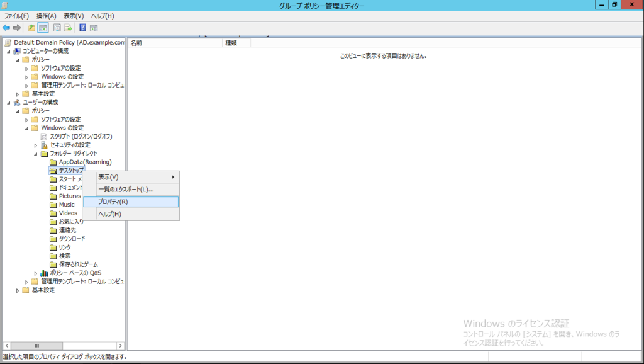Viewport: 644px width, 364px height.
Task: Expand the ポリシー ベースの QoS node
Action: click(36, 273)
